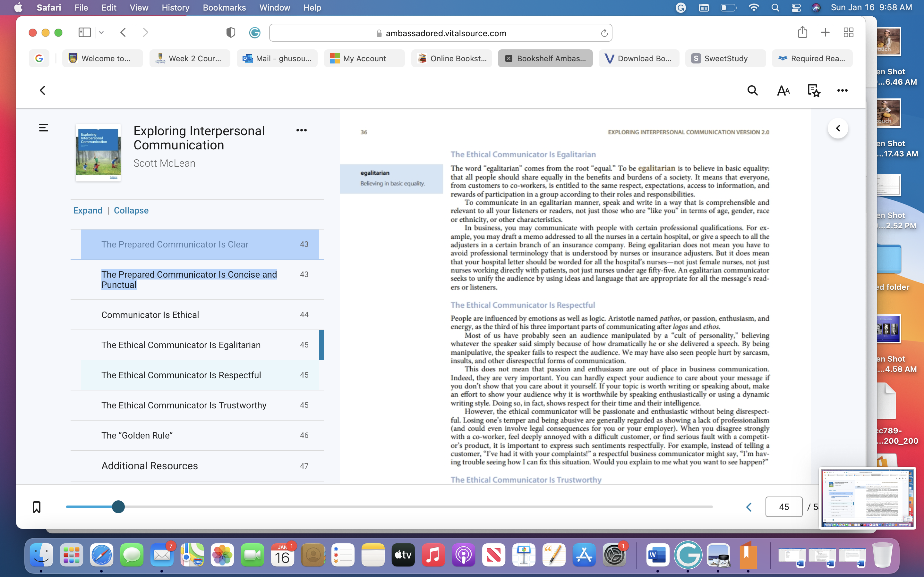Click the page progress slider handle
This screenshot has height=577, width=924.
pyautogui.click(x=118, y=507)
